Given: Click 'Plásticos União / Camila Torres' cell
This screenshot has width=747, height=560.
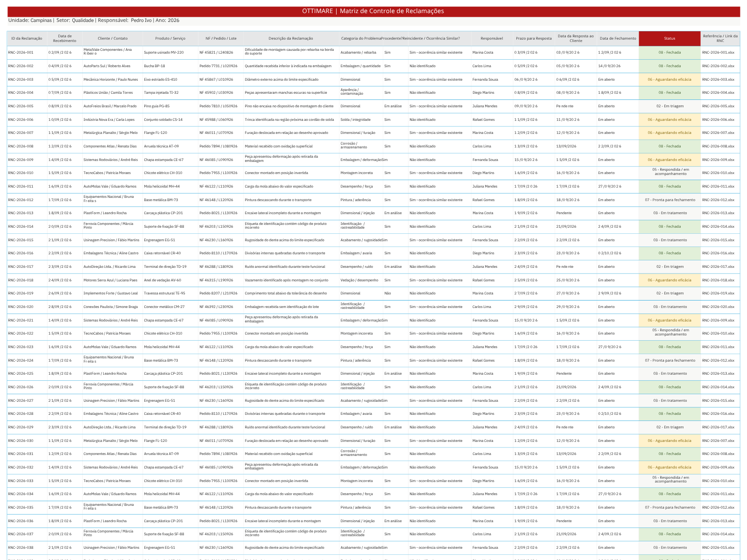Looking at the screenshot, I should click(x=113, y=93).
